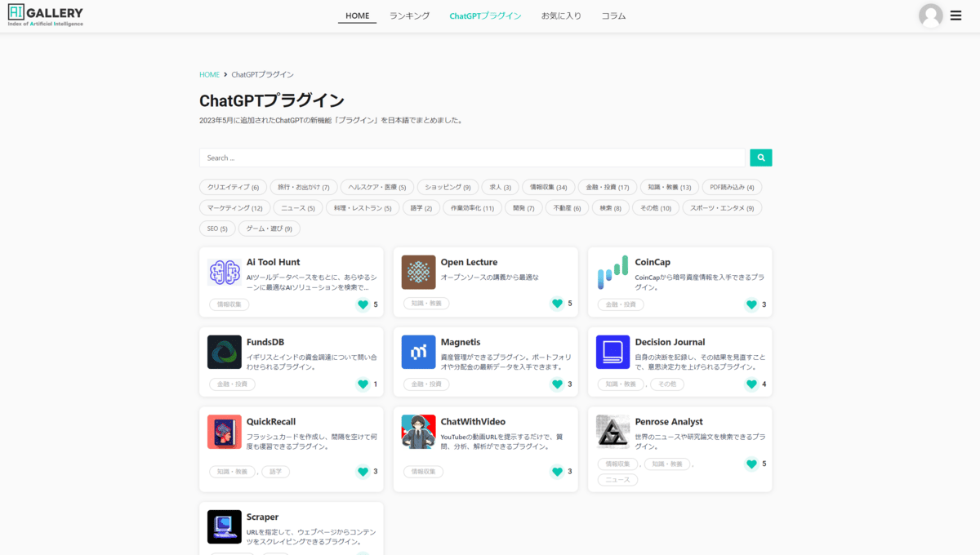Filter by ニュース (5) tag

[x=298, y=208]
